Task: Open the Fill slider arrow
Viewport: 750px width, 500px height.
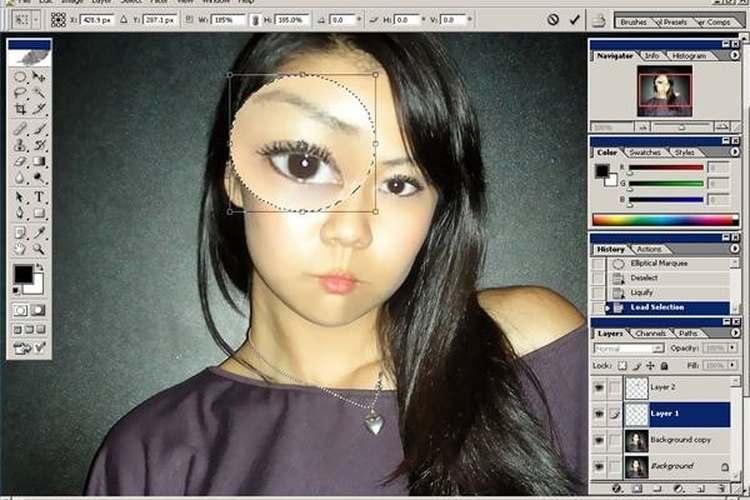Action: (x=732, y=366)
